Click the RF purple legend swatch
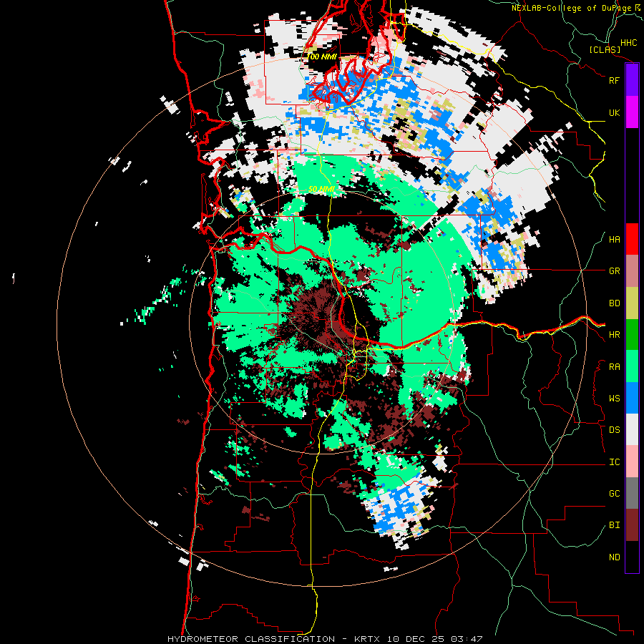Image resolution: width=644 pixels, height=644 pixels. (x=632, y=80)
